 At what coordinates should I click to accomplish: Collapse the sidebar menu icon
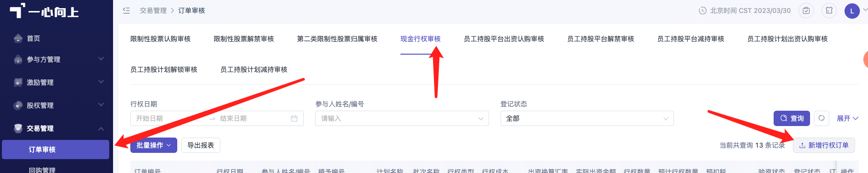point(126,10)
